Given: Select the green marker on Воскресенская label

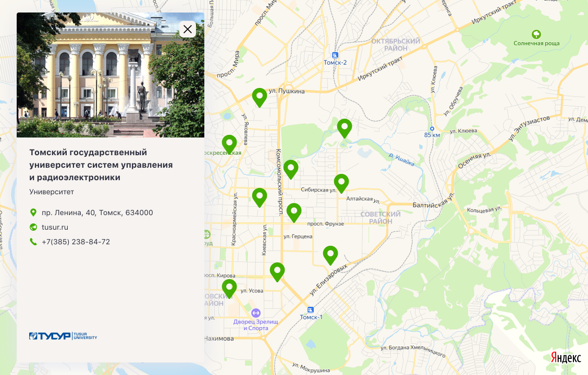Looking at the screenshot, I should pos(229,145).
